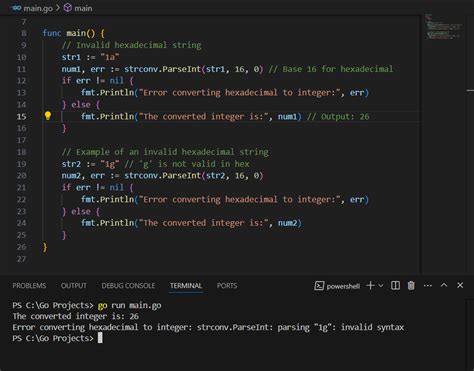Click comment '// Base 16 for hexadecimal'
Image resolution: width=474 pixels, height=371 pixels.
331,69
